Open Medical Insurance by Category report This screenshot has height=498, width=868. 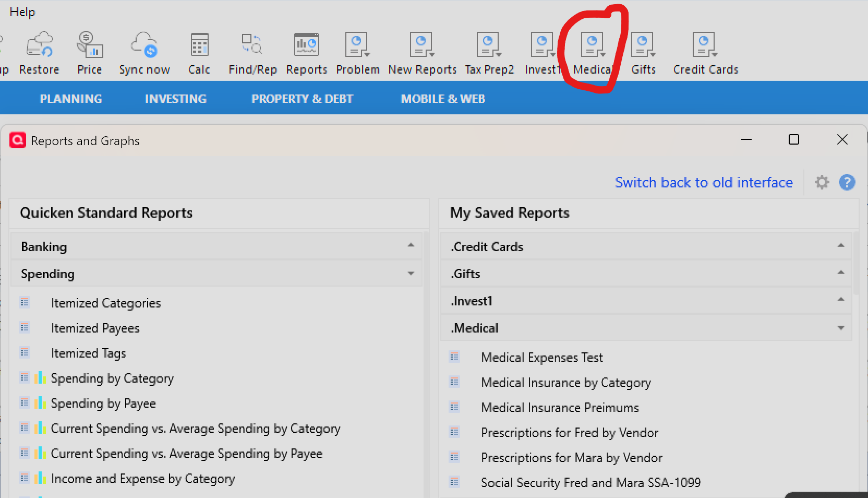pyautogui.click(x=566, y=383)
